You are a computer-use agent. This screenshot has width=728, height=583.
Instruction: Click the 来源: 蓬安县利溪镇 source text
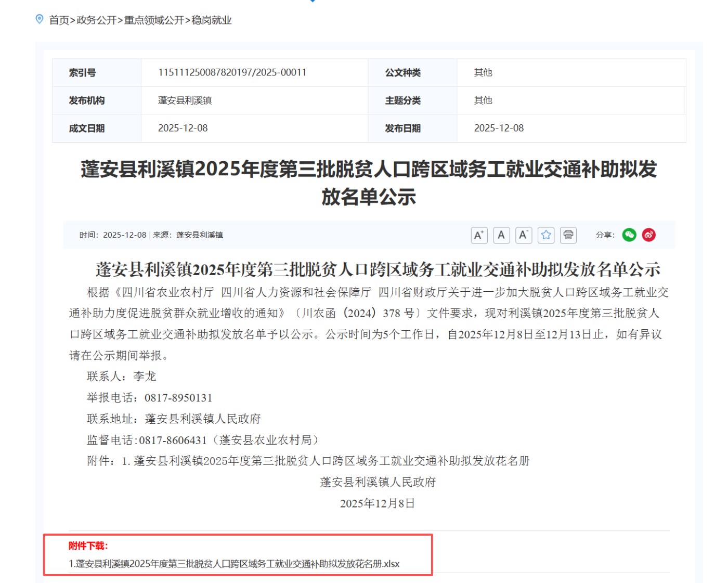[188, 235]
